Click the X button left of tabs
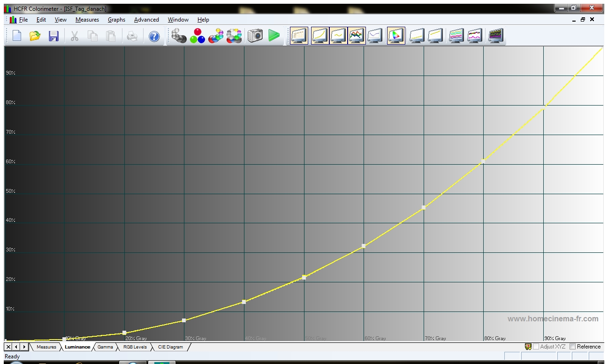608x364 pixels. 8,347
